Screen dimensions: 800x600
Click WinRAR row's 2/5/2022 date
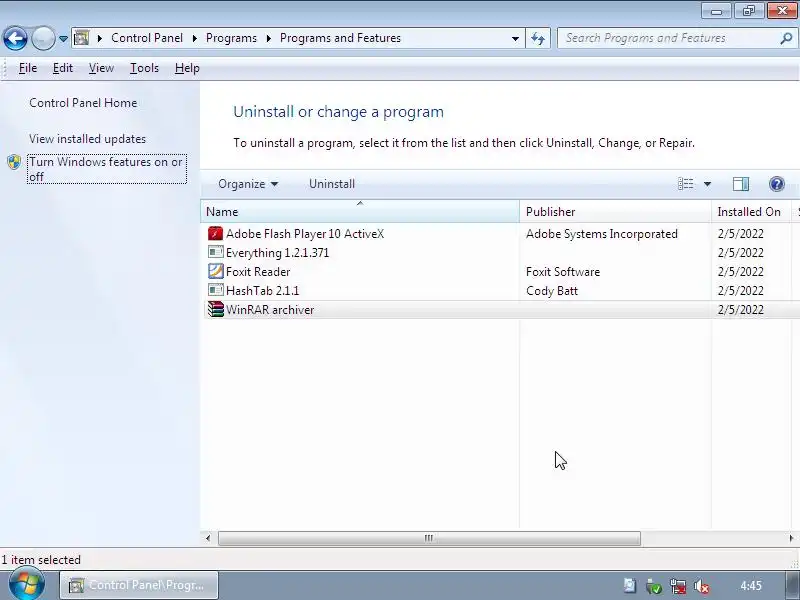740,310
